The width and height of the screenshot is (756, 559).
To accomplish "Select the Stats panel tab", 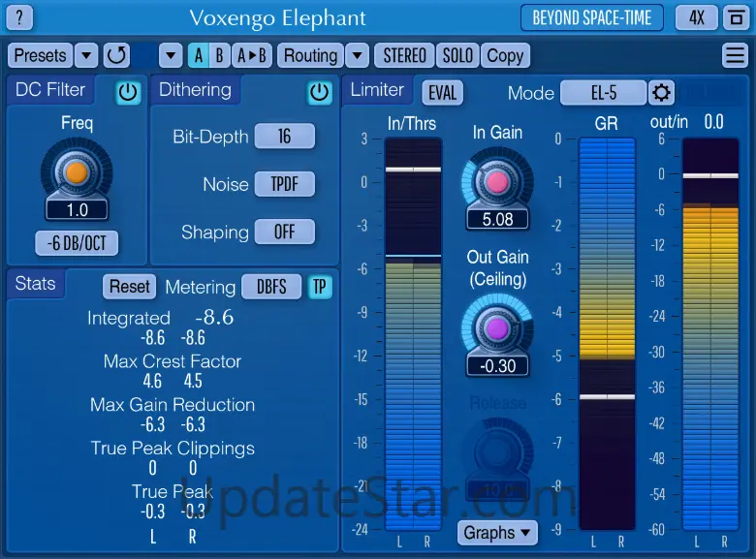I will pyautogui.click(x=35, y=283).
